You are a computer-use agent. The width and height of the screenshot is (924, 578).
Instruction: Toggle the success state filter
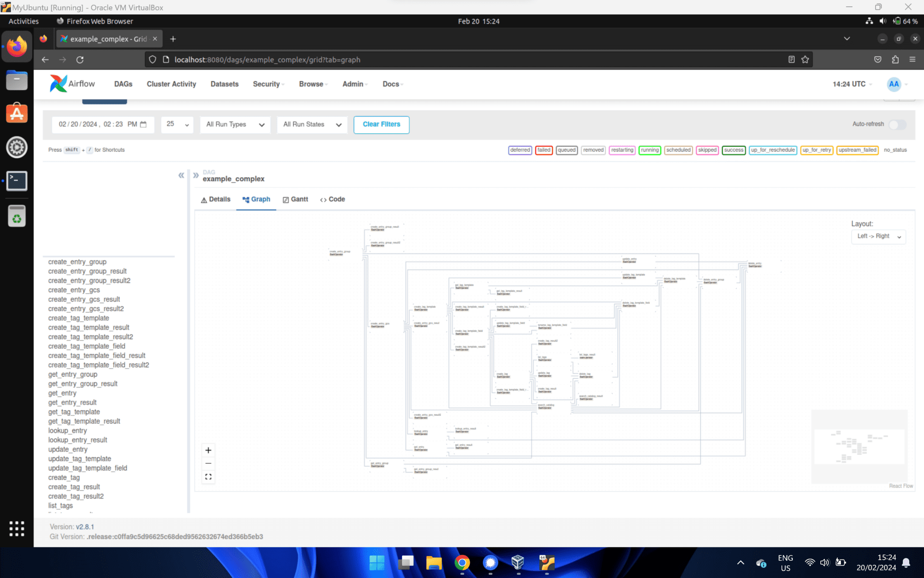coord(734,150)
